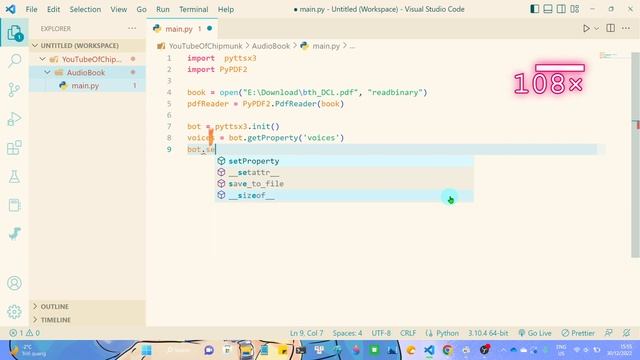Choose save_to_file from the suggestion list
The width and height of the screenshot is (640, 360).
(344, 184)
